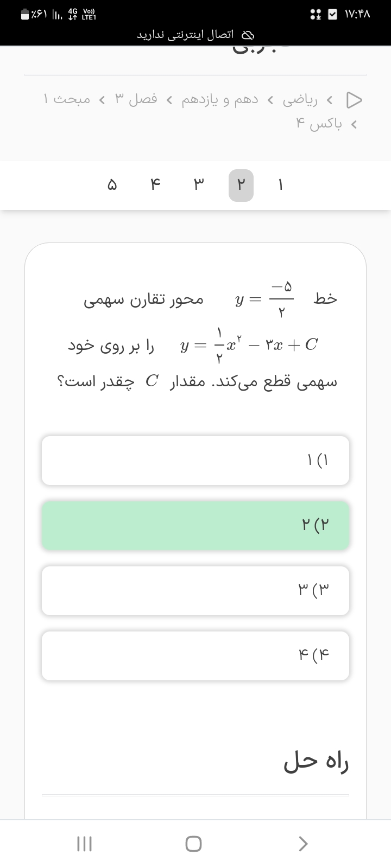391x868 pixels.
Task: Tap the four-dot notification icon in status bar
Action: click(x=316, y=15)
